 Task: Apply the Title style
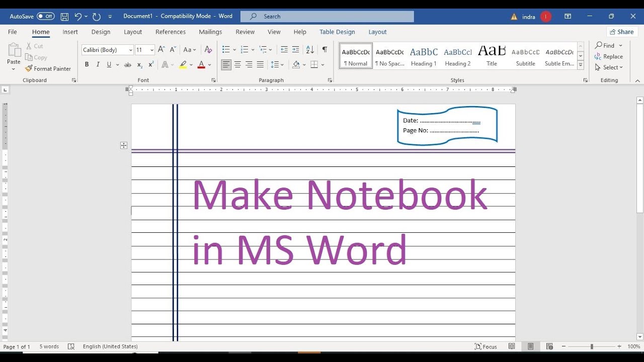coord(492,56)
